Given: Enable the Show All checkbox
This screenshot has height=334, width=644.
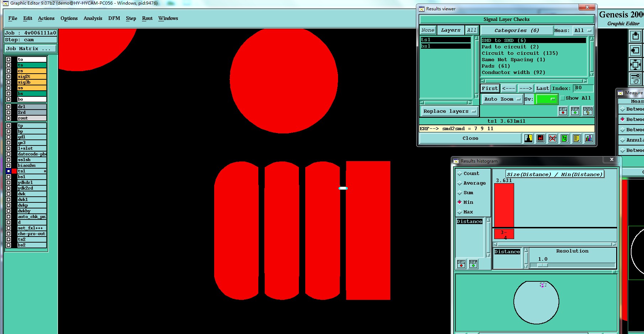Looking at the screenshot, I should 563,98.
